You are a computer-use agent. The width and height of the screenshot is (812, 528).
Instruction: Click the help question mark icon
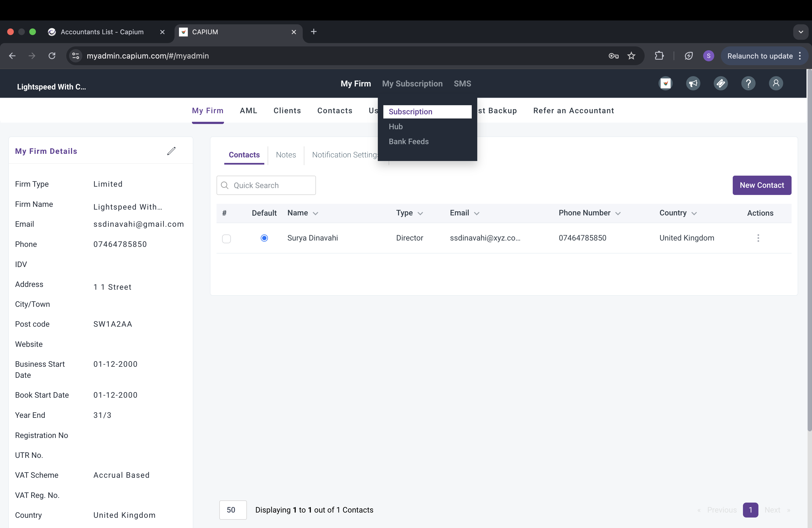[748, 84]
